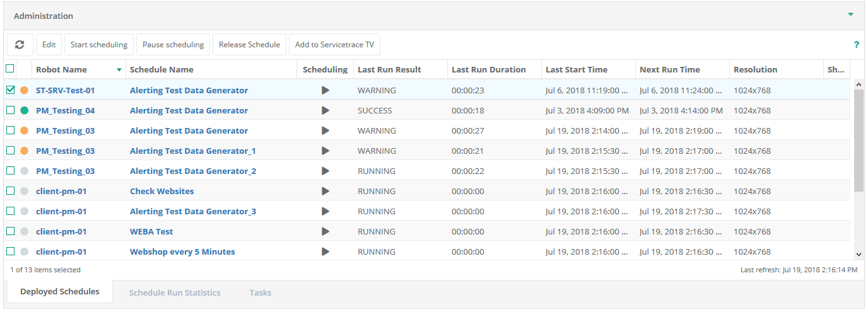Tick the select-all checkbox in table header
Viewport: 868px width, 312px height.
pyautogui.click(x=10, y=69)
